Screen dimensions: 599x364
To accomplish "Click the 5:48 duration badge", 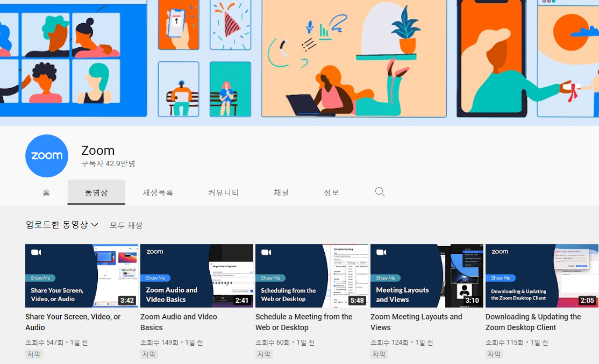I will click(x=357, y=300).
